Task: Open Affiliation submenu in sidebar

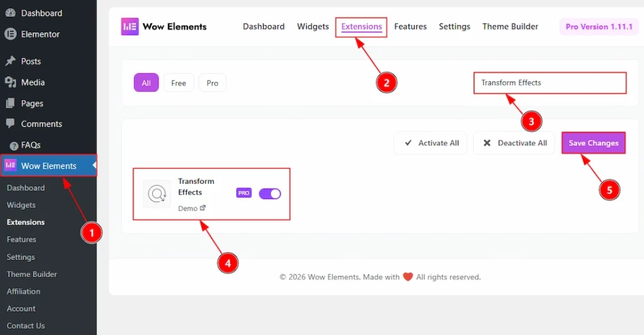Action: pyautogui.click(x=23, y=292)
